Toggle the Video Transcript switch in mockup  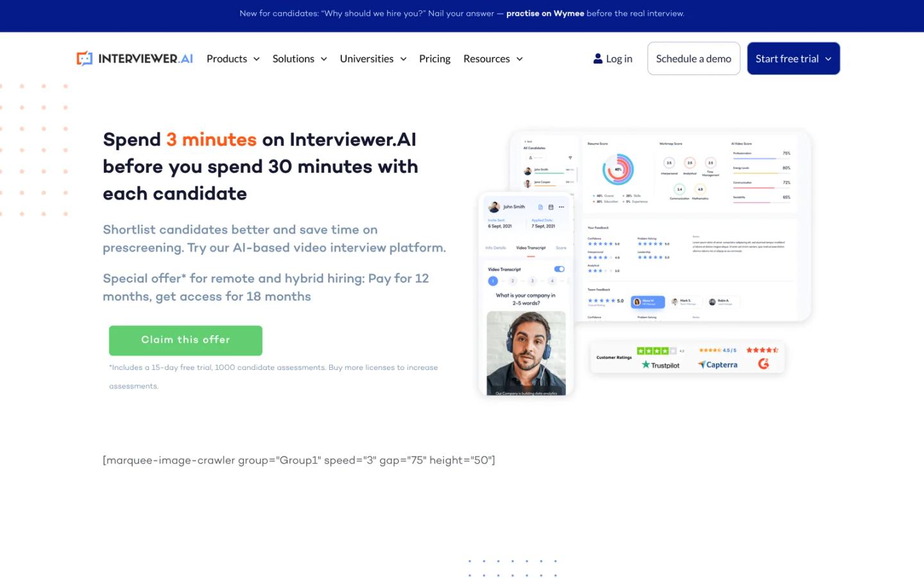point(560,269)
